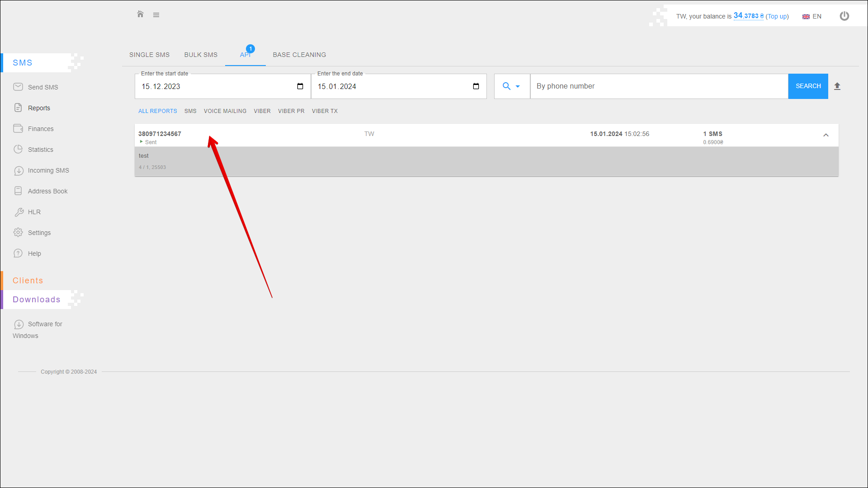Open end date calendar picker icon

tap(476, 86)
